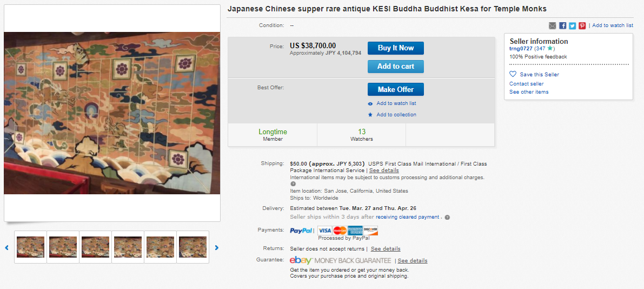Share listing via email envelope icon

point(553,25)
